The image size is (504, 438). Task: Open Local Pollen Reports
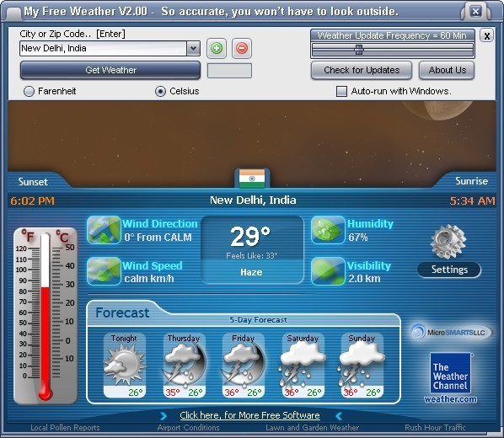(x=65, y=428)
